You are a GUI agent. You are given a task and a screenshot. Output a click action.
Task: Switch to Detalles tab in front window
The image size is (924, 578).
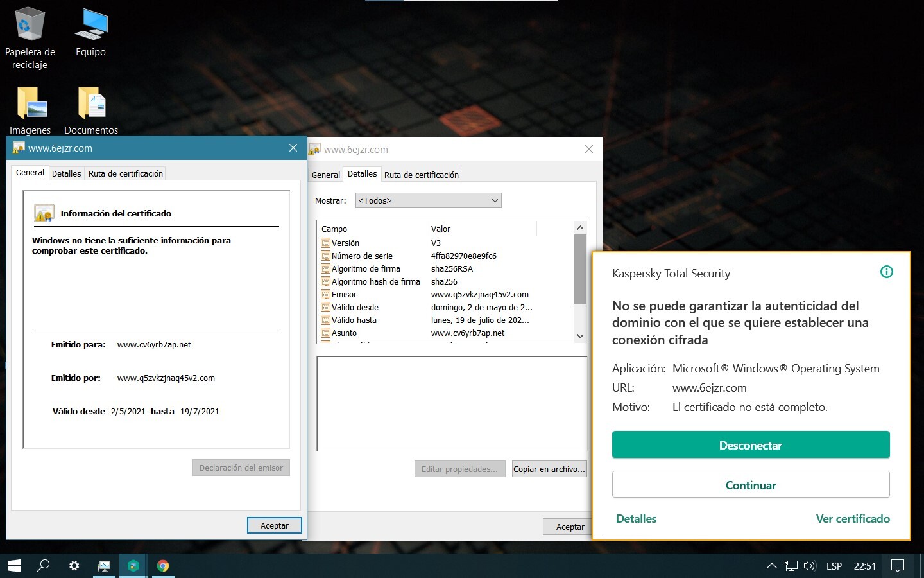click(x=67, y=174)
